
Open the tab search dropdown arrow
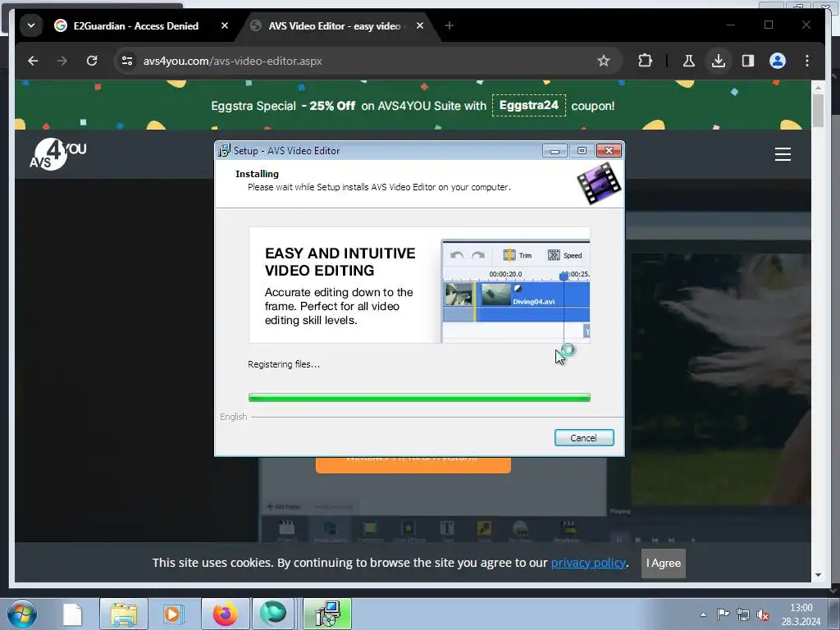pos(31,25)
